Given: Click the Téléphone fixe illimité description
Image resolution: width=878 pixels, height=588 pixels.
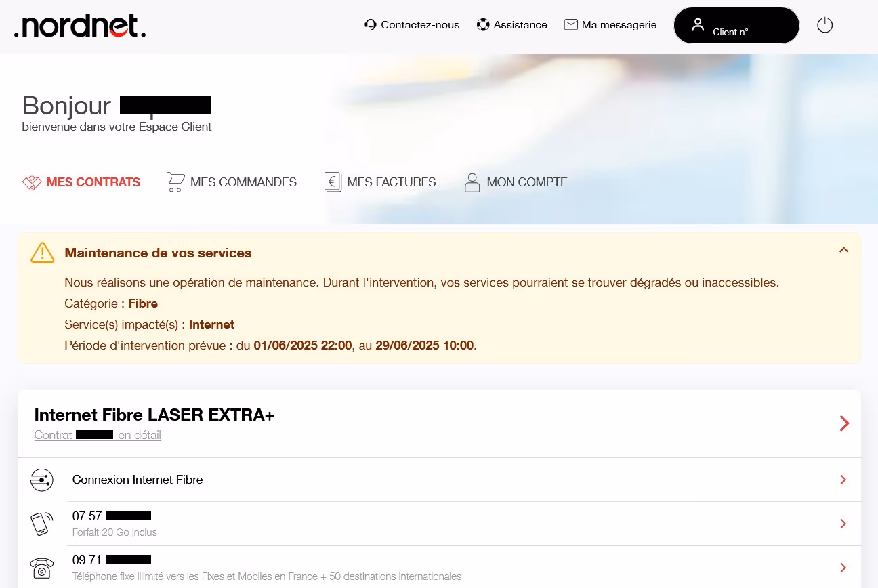Looking at the screenshot, I should [x=267, y=576].
